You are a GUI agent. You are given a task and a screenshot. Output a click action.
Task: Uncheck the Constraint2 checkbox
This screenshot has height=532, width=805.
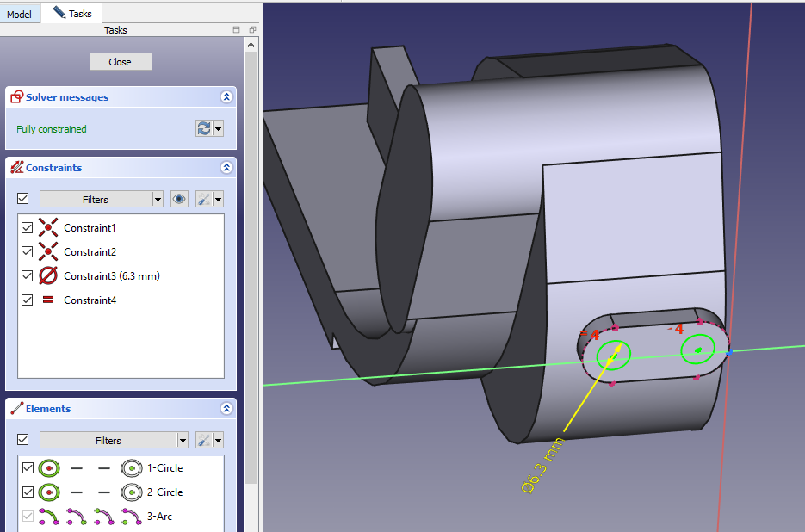coord(27,252)
